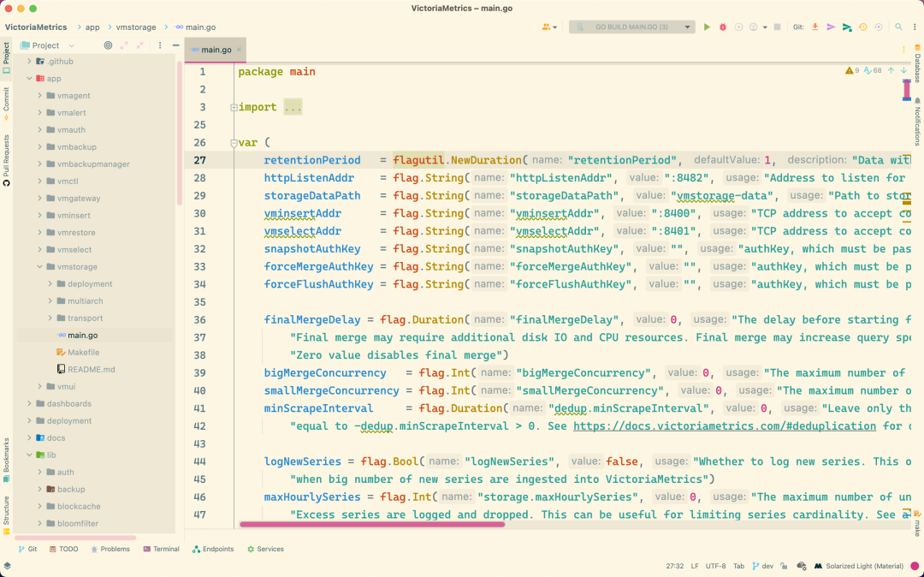Click the Git commit icon
Screen dimensions: 924x577
click(831, 27)
